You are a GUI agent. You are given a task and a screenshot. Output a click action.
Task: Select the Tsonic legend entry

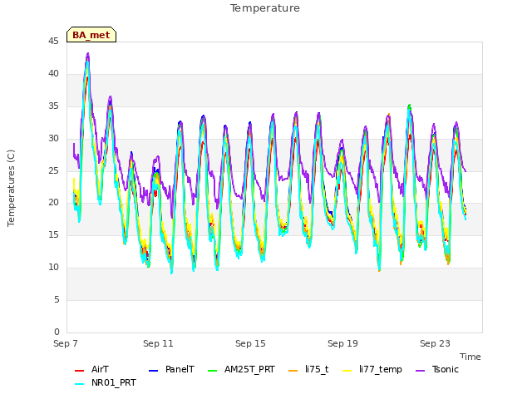click(x=437, y=369)
